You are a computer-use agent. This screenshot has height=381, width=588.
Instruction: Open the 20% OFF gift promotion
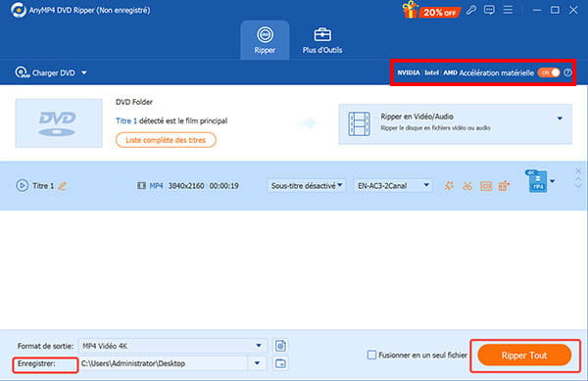point(430,10)
